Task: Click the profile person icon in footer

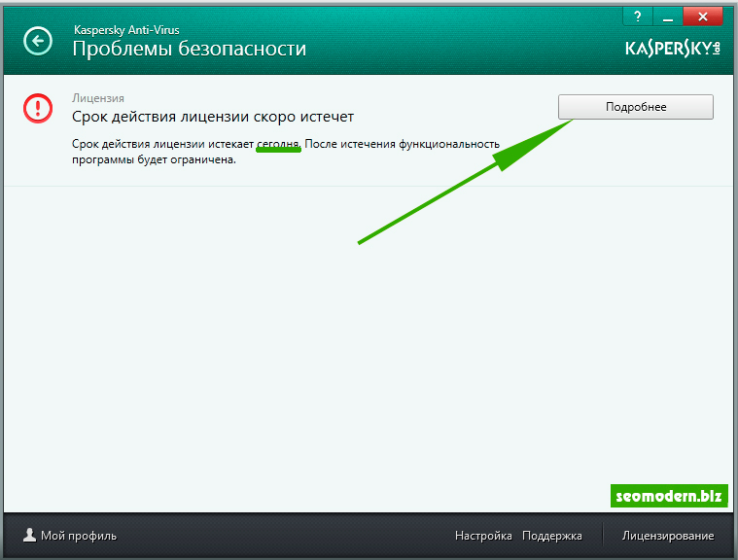Action: point(28,535)
